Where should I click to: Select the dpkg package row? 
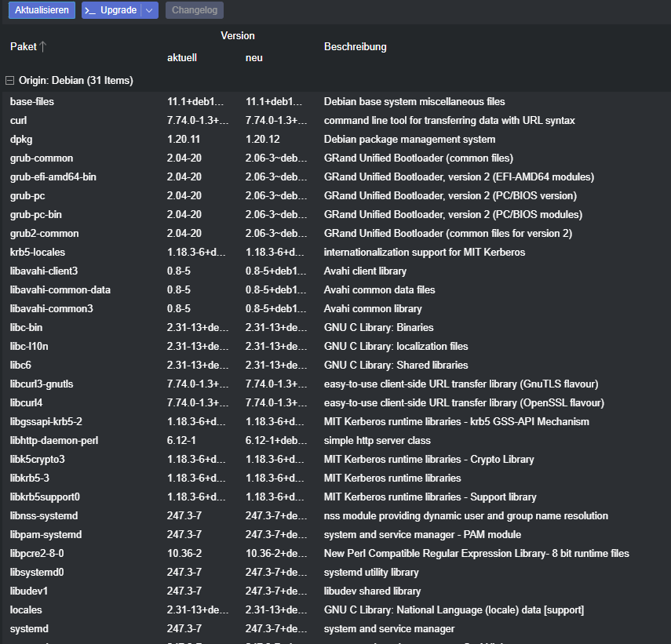337,139
